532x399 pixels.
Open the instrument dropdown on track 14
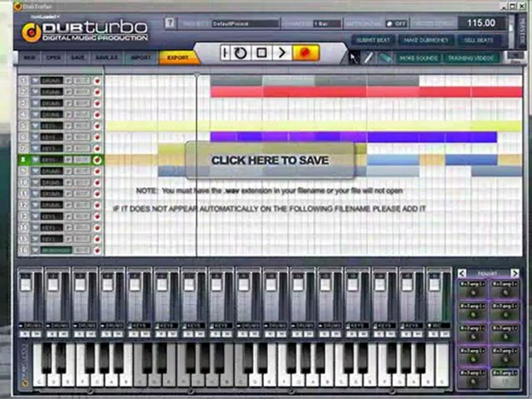coord(35,228)
